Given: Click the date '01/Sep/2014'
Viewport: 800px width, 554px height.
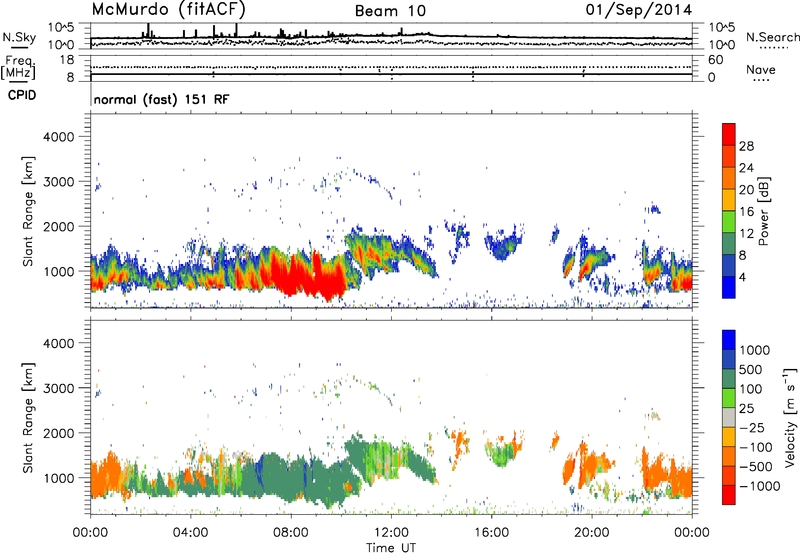Looking at the screenshot, I should 639,10.
